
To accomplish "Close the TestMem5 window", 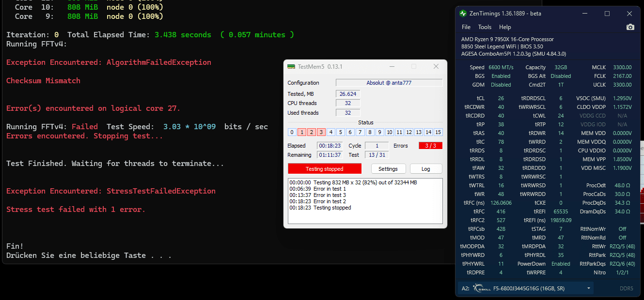I will tap(436, 66).
